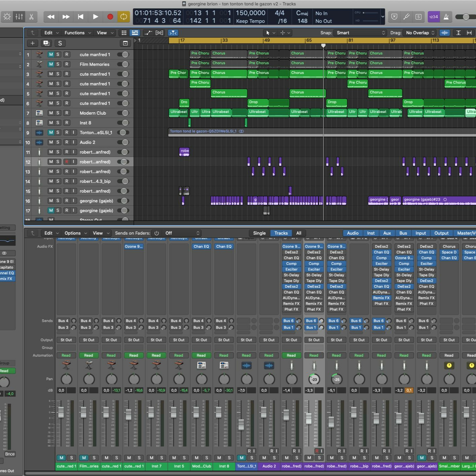
Task: Toggle the Mixer button in the control bar
Action: (19, 17)
